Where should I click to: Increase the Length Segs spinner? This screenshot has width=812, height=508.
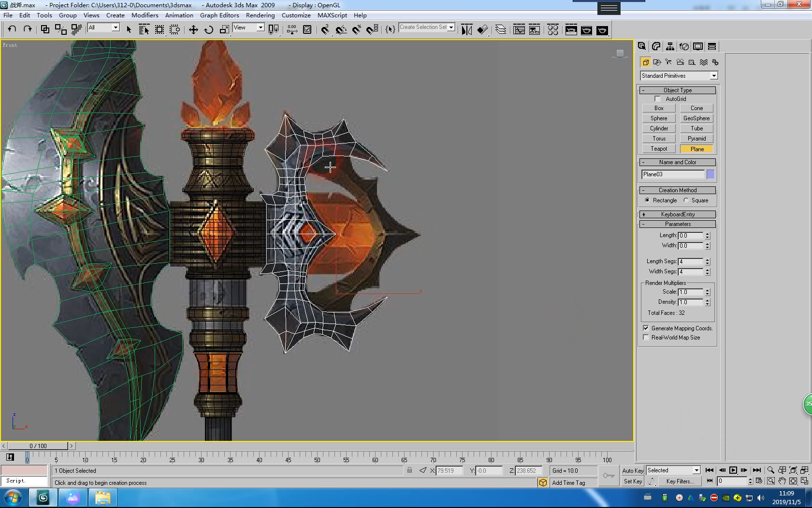(708, 260)
